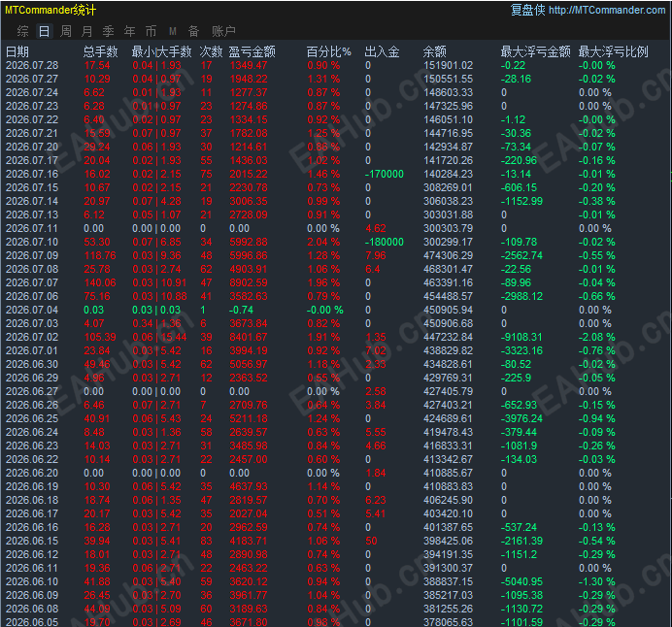Select the 2026.07.04 row with -0.74 loss

335,310
